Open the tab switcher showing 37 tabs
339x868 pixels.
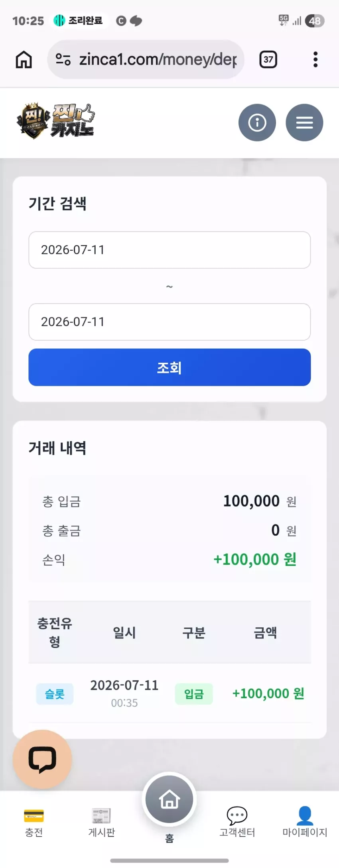tap(268, 60)
